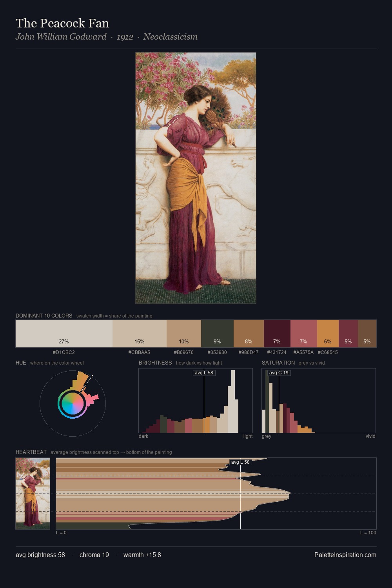
Task: Click hex code #353930
Action: [217, 352]
